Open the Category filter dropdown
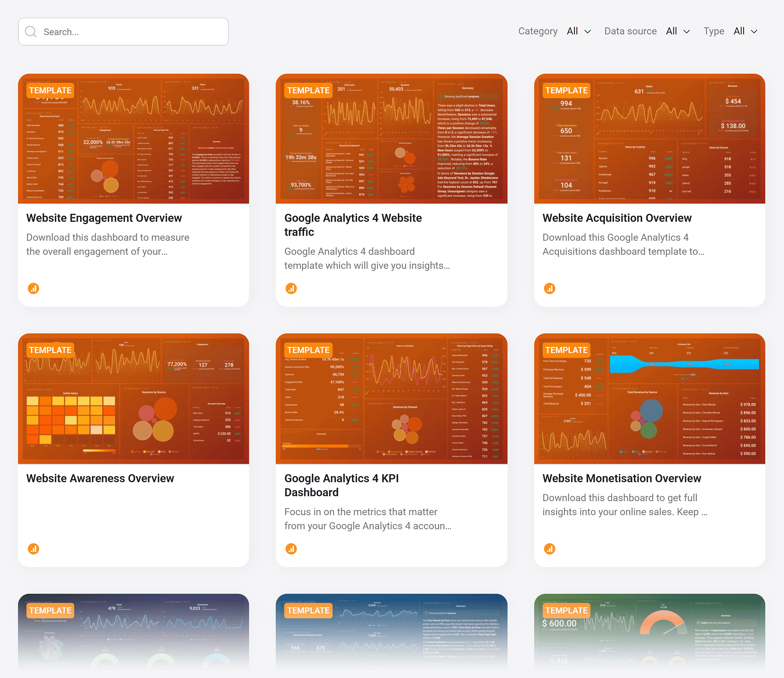Screen dimensions: 784x678 [579, 31]
